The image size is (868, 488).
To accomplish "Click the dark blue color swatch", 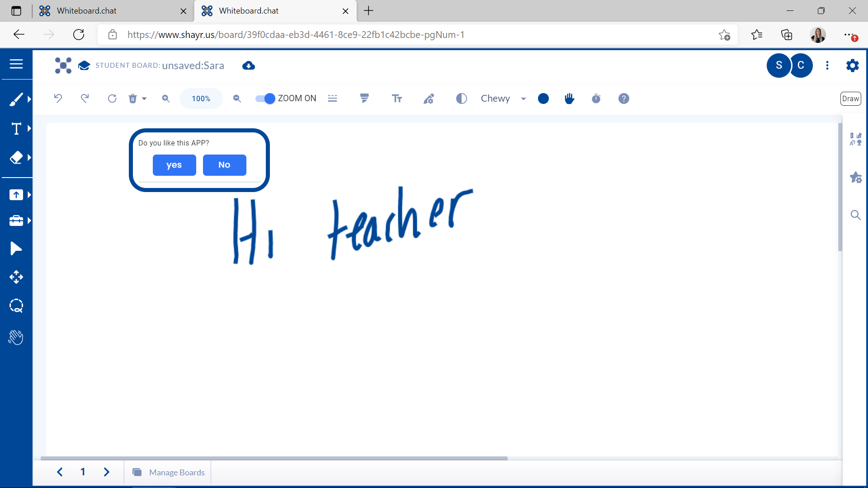I will pos(544,99).
